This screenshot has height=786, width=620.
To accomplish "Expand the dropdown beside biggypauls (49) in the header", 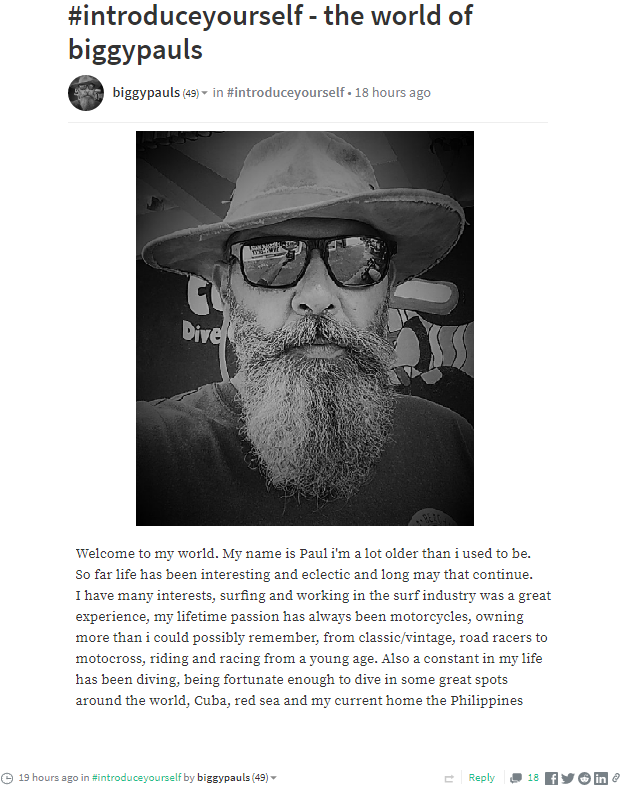I will [x=205, y=94].
